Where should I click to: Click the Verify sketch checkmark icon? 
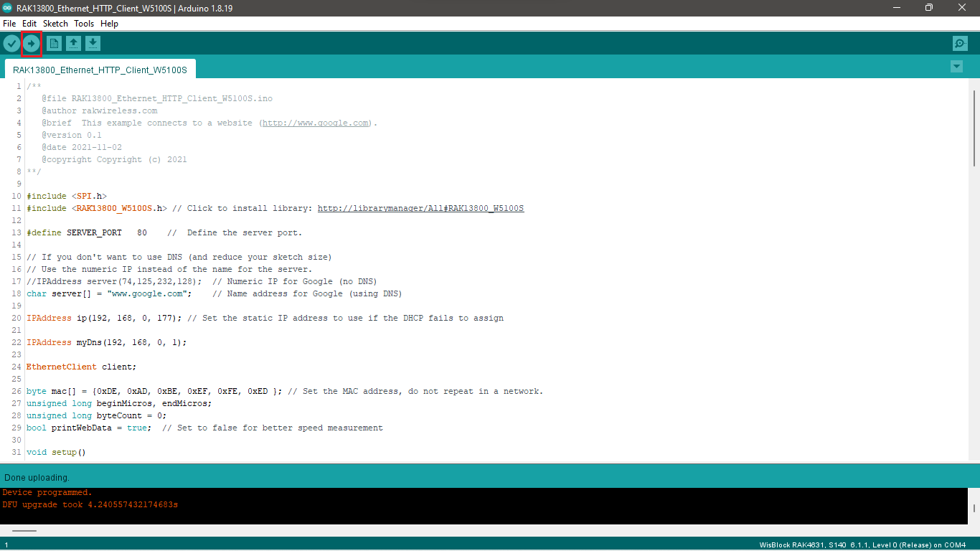click(11, 44)
